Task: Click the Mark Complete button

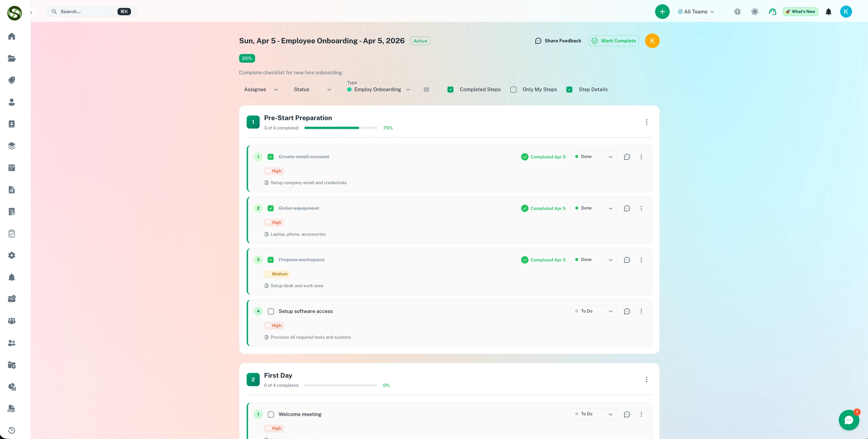Action: (614, 41)
